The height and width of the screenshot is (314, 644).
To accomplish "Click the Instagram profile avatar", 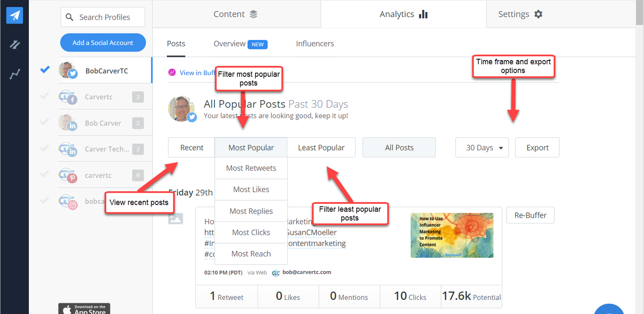I will click(x=68, y=201).
